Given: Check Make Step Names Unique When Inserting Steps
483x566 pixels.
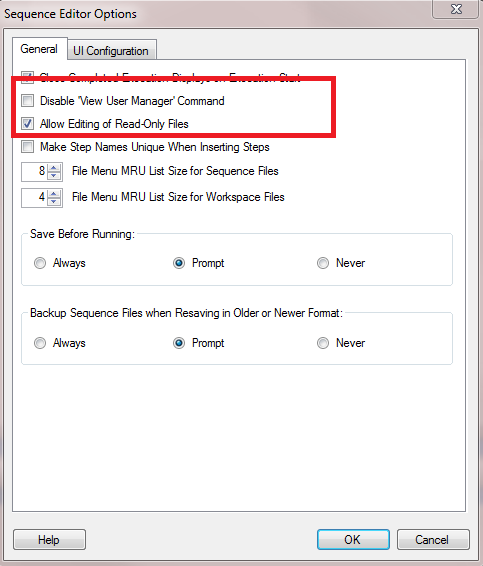Looking at the screenshot, I should (x=27, y=147).
